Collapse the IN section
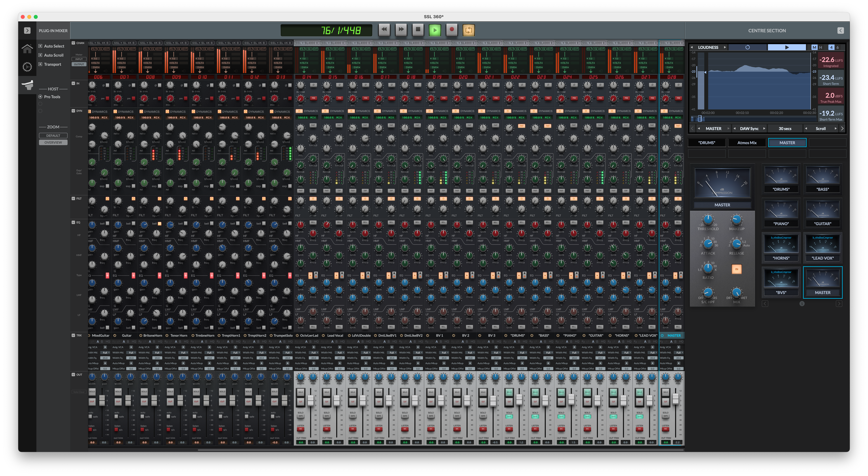 (x=73, y=84)
